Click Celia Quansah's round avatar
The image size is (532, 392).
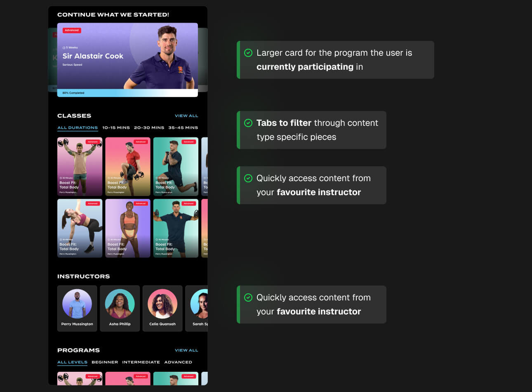pyautogui.click(x=162, y=304)
